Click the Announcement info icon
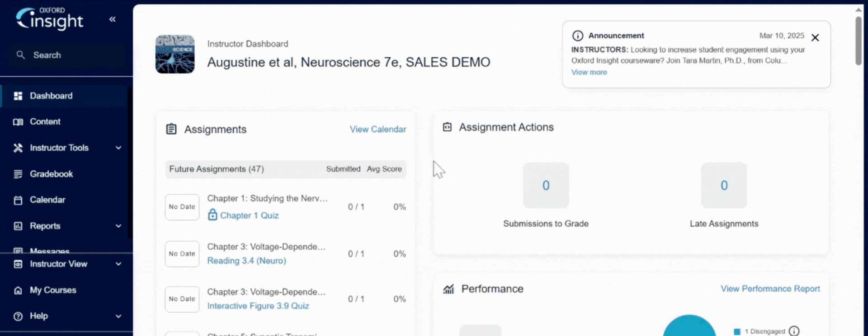Screen dimensions: 868x336 coord(578,36)
